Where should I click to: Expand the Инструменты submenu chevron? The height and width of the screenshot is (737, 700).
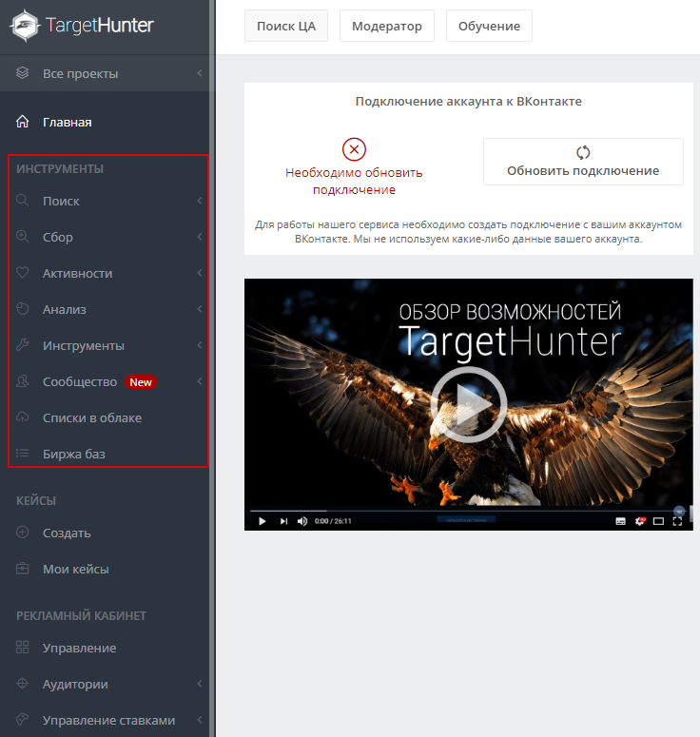point(200,345)
